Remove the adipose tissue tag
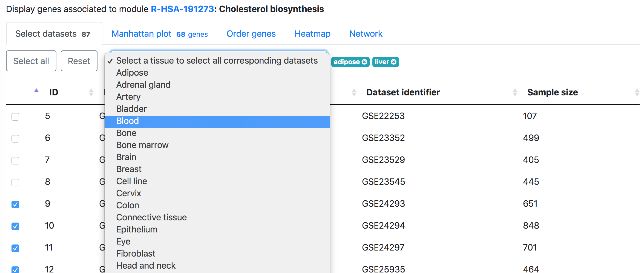644x273 pixels. pyautogui.click(x=364, y=62)
